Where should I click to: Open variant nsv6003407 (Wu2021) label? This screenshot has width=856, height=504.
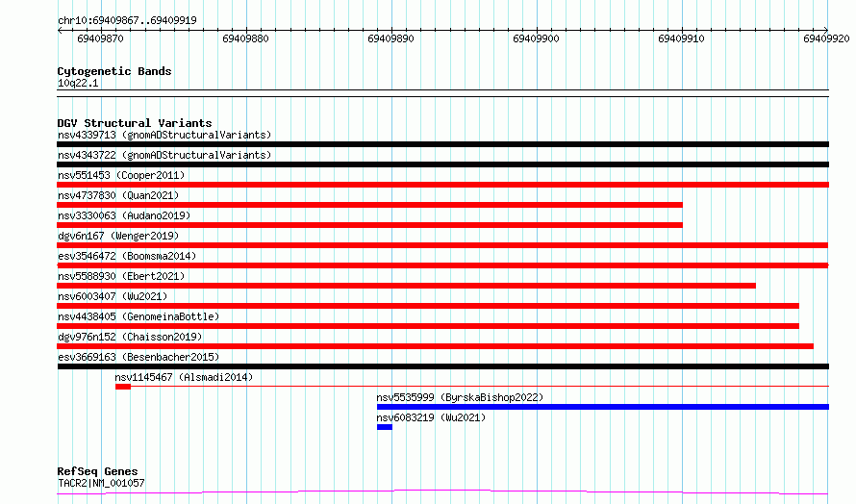point(113,296)
